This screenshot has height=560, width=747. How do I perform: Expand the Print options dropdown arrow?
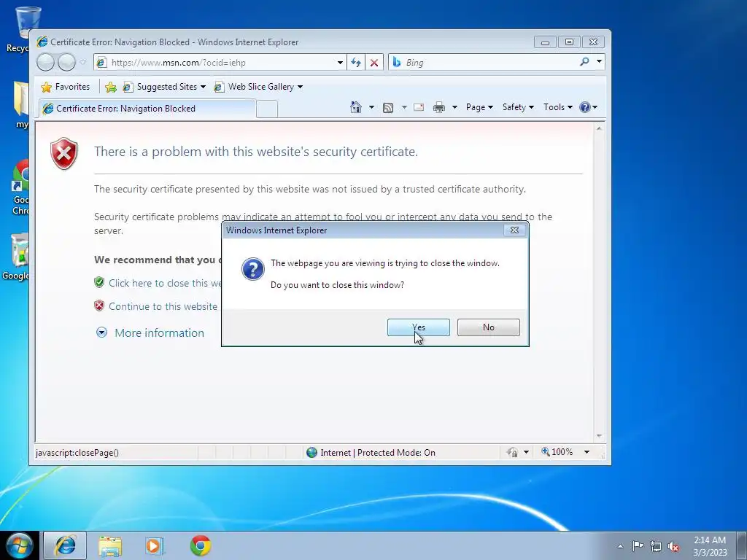[x=454, y=108]
